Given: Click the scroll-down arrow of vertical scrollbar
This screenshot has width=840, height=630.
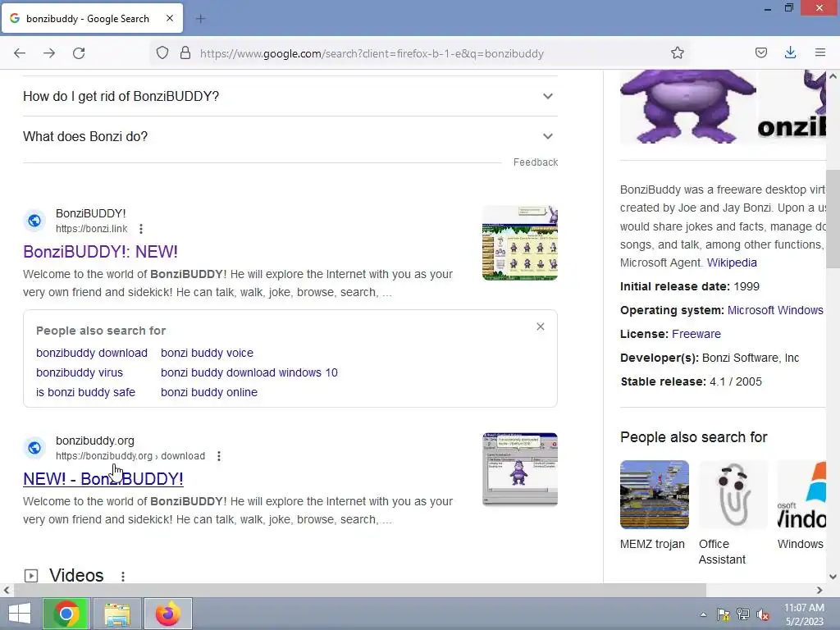Looking at the screenshot, I should tap(833, 577).
